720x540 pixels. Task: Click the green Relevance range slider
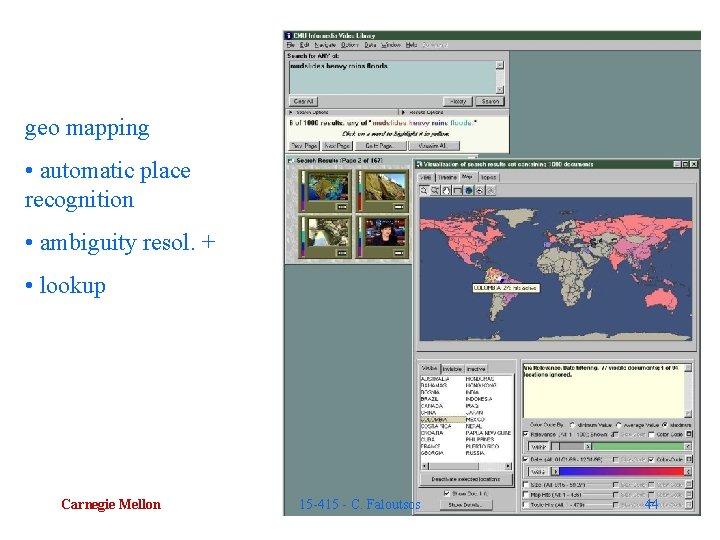[638, 446]
